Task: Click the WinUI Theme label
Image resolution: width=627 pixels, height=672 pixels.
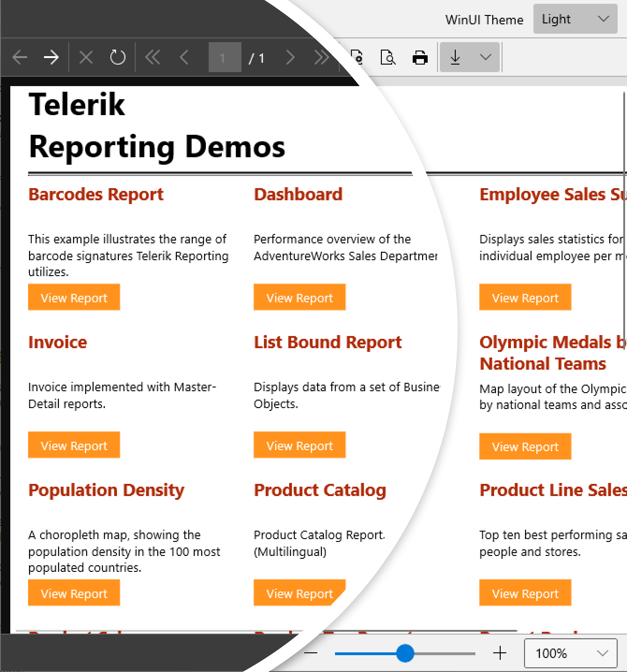Action: pos(484,20)
